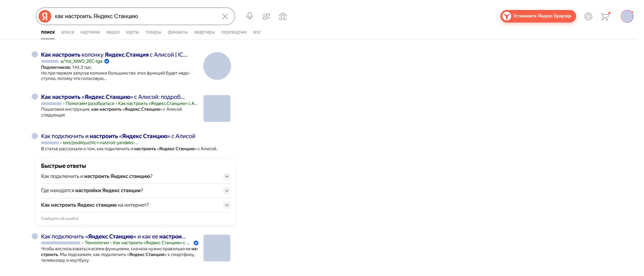Open result Как настроить колонку Яндекс.Станция
This screenshot has width=644, height=276.
[114, 55]
